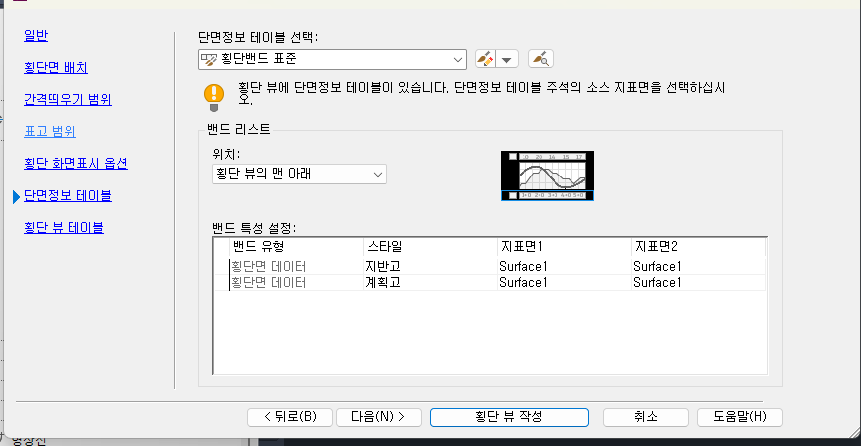Click the yellow warning lightbulb icon
The width and height of the screenshot is (861, 446).
coord(214,94)
